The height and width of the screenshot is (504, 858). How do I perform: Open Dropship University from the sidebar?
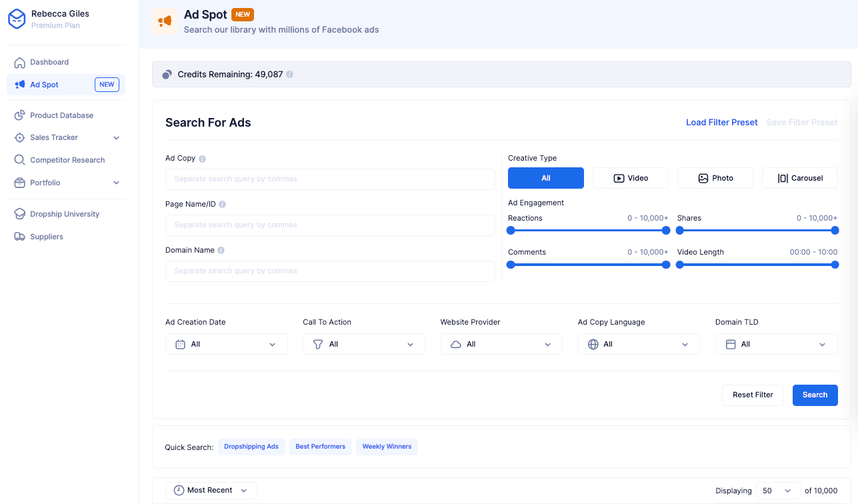coord(65,214)
